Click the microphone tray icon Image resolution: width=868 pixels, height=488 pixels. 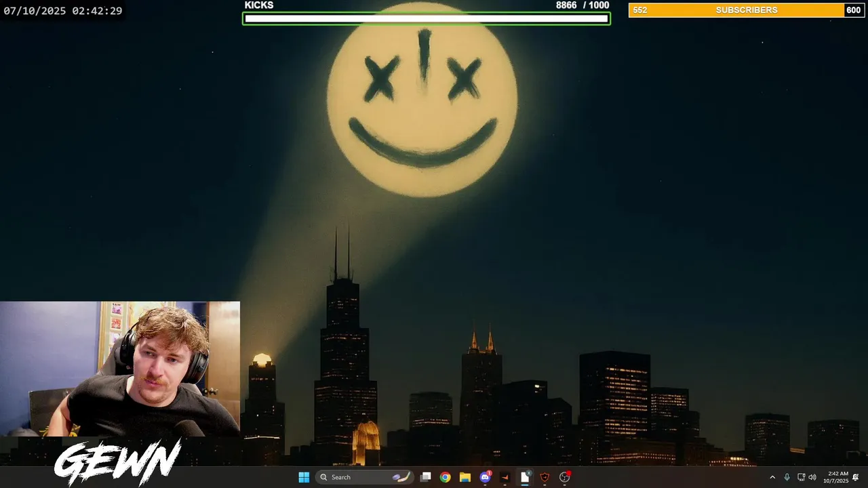(x=787, y=477)
